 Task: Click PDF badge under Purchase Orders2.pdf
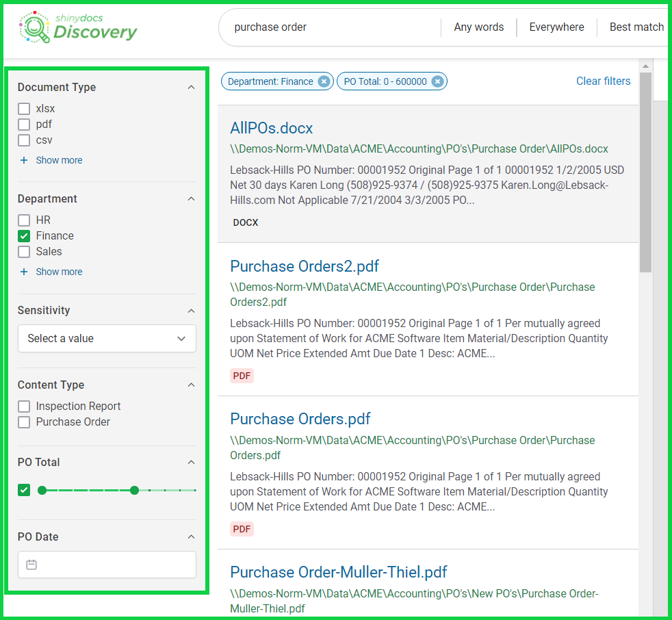coord(242,376)
